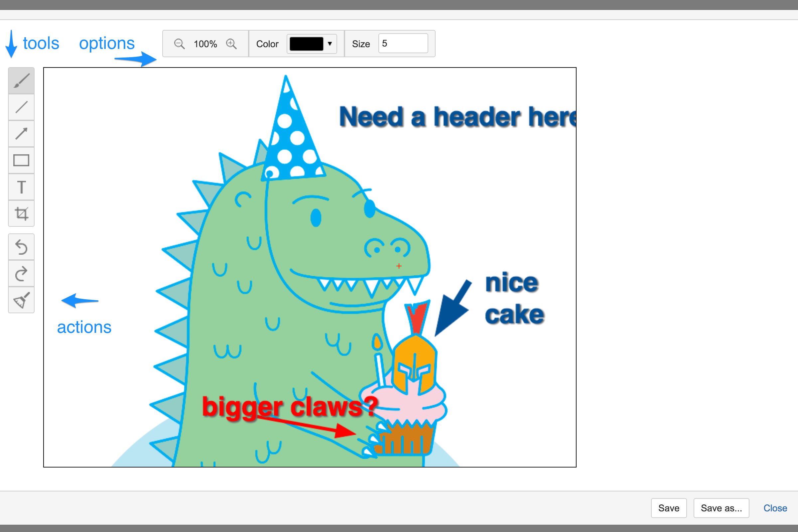Zoom out using the magnifier minus
This screenshot has width=798, height=532.
coord(179,44)
